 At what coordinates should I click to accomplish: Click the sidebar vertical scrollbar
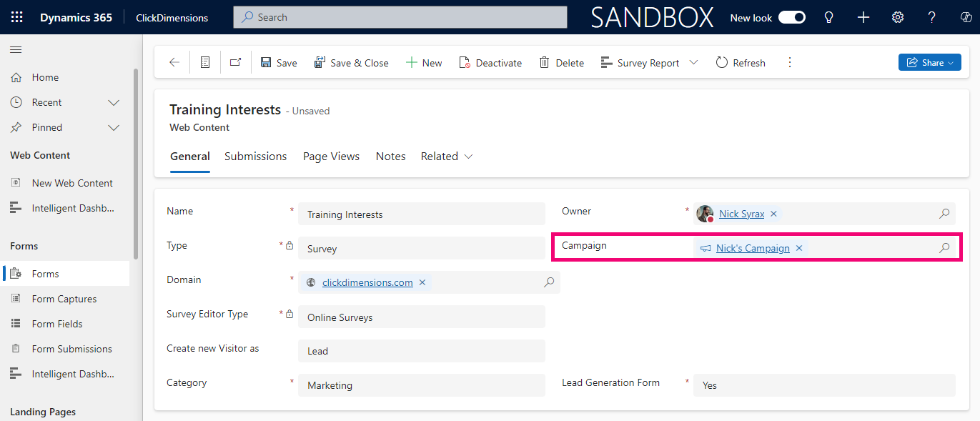136,164
